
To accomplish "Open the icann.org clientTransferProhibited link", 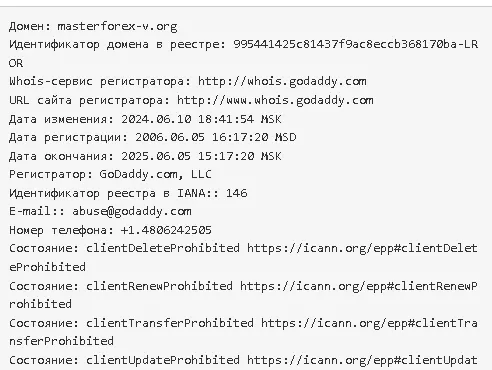I will click(369, 323).
